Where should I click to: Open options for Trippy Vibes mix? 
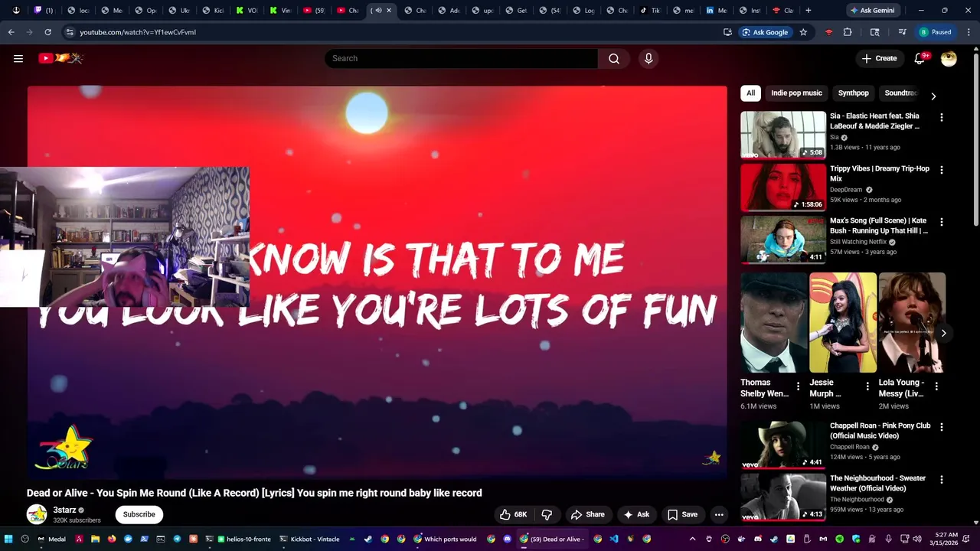tap(941, 169)
